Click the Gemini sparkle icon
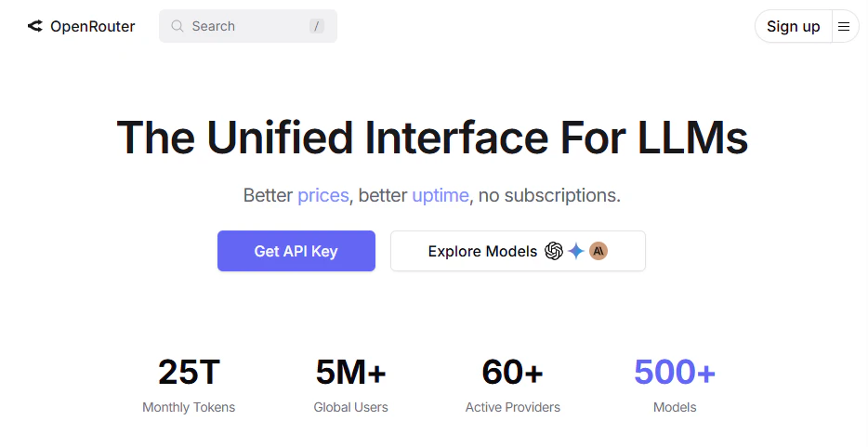The height and width of the screenshot is (447, 868). [x=576, y=251]
